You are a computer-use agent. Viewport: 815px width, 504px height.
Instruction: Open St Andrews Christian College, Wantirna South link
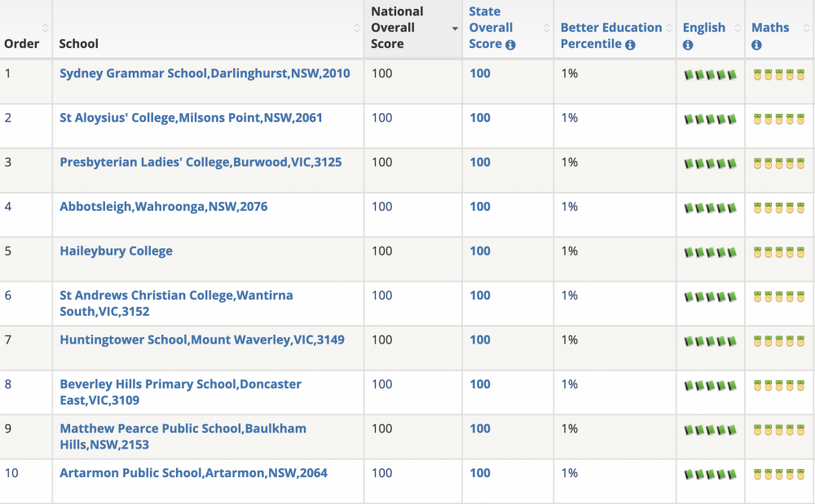[x=176, y=303]
